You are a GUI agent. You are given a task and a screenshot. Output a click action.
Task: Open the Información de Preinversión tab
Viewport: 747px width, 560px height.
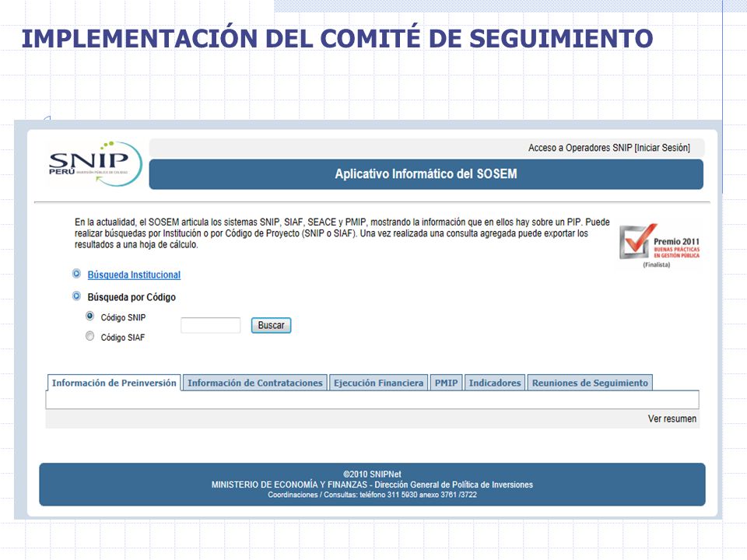(x=114, y=383)
